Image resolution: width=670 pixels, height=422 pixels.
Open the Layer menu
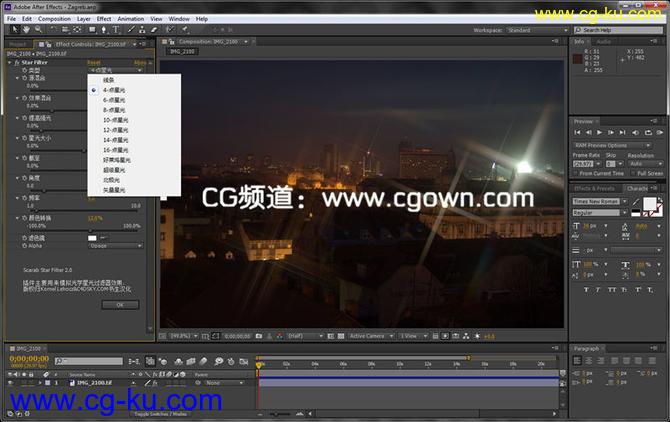(84, 19)
